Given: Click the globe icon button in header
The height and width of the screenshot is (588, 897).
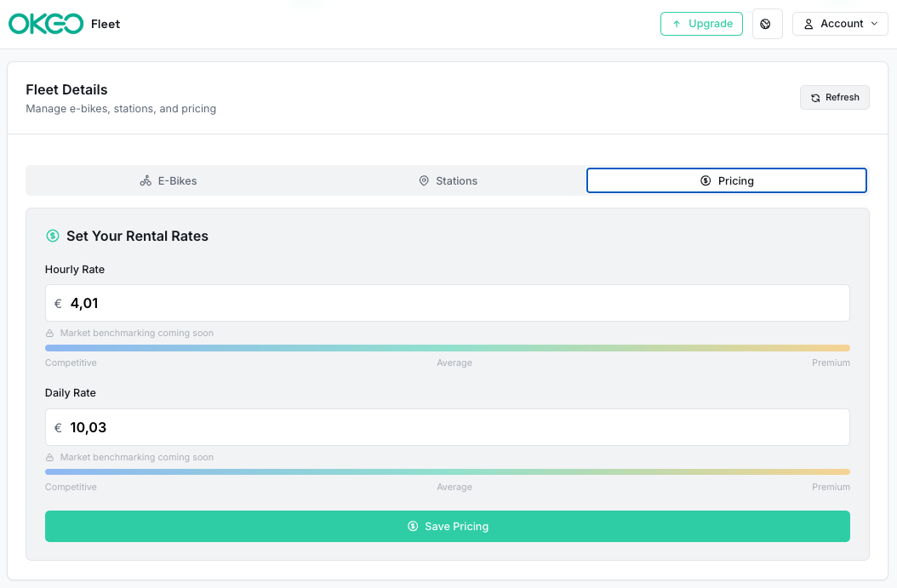Looking at the screenshot, I should [x=766, y=24].
